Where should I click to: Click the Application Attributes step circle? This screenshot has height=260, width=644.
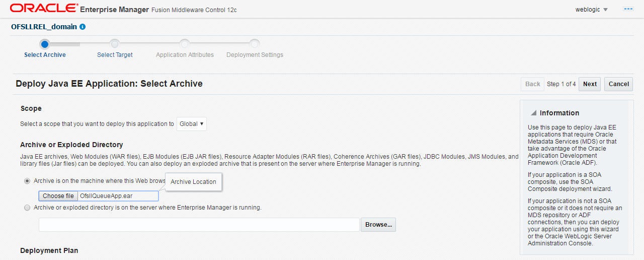click(x=185, y=44)
